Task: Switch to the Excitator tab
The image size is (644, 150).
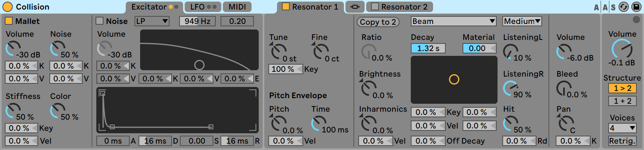Action: pyautogui.click(x=154, y=7)
